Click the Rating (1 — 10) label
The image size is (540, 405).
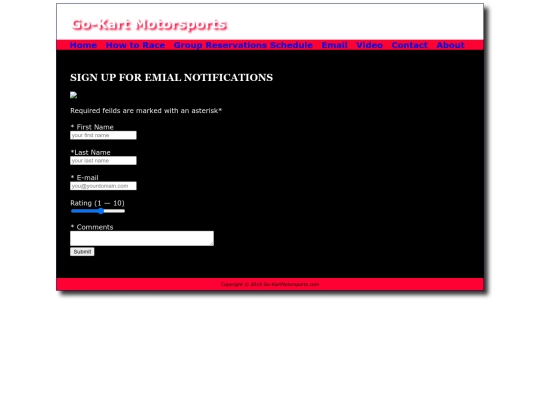click(97, 203)
